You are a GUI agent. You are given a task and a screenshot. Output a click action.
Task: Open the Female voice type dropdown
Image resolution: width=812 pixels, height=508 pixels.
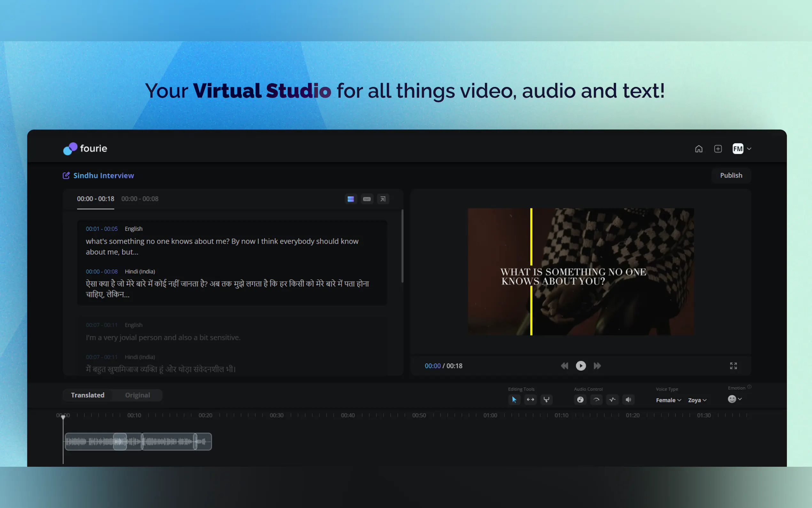668,400
